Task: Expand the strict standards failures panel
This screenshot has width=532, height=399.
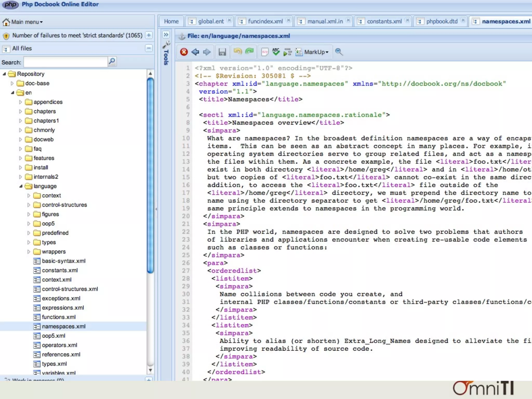Action: 149,35
